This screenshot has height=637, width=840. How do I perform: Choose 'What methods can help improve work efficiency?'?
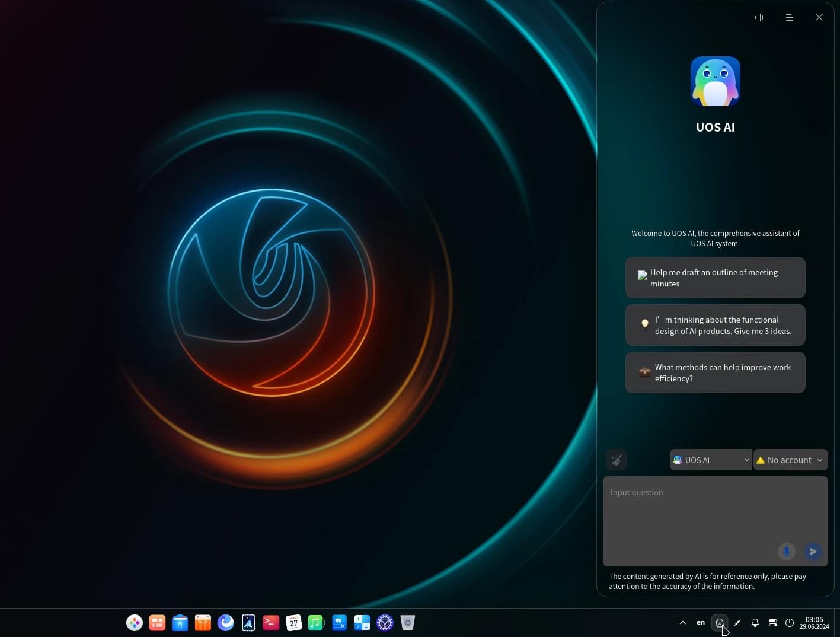coord(716,372)
